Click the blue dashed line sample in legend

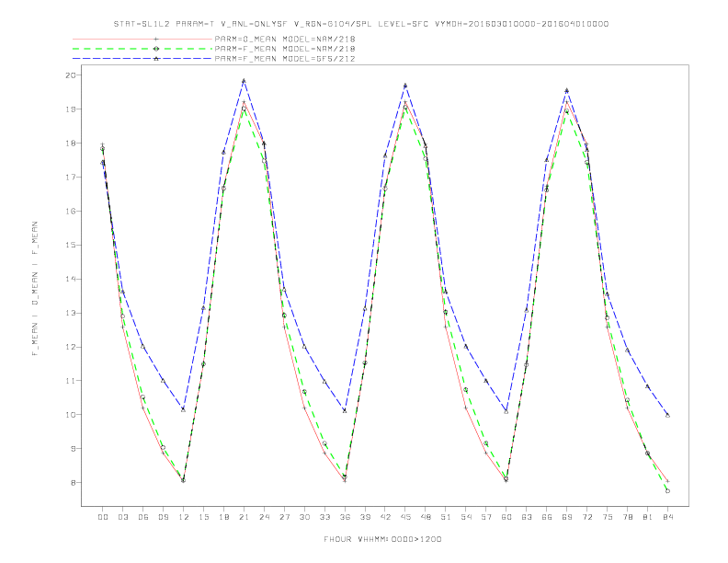(x=142, y=59)
